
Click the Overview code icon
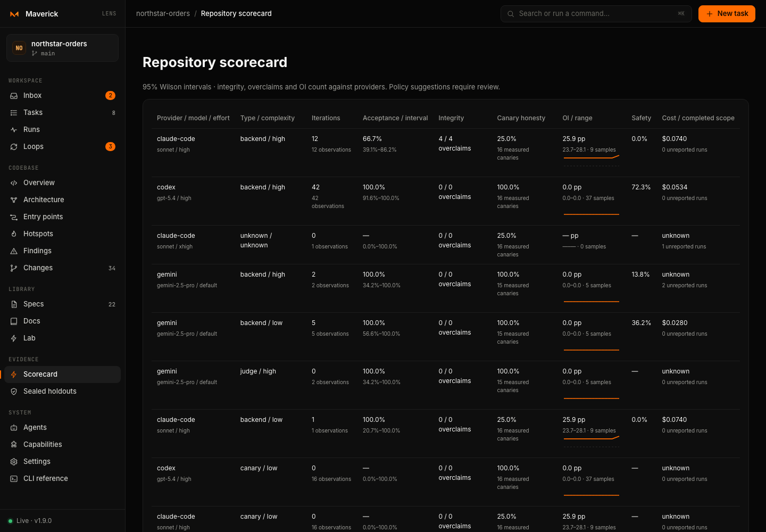14,183
